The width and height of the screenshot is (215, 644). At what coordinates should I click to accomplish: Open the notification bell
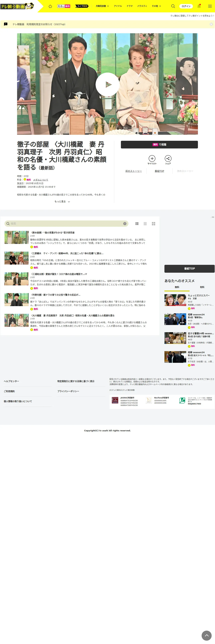point(199,6)
